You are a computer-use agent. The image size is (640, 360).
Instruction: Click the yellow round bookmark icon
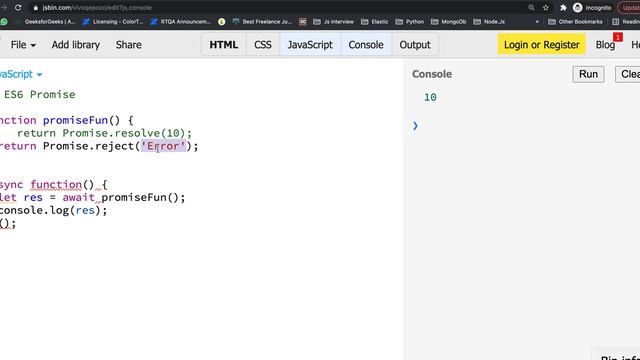(222, 22)
